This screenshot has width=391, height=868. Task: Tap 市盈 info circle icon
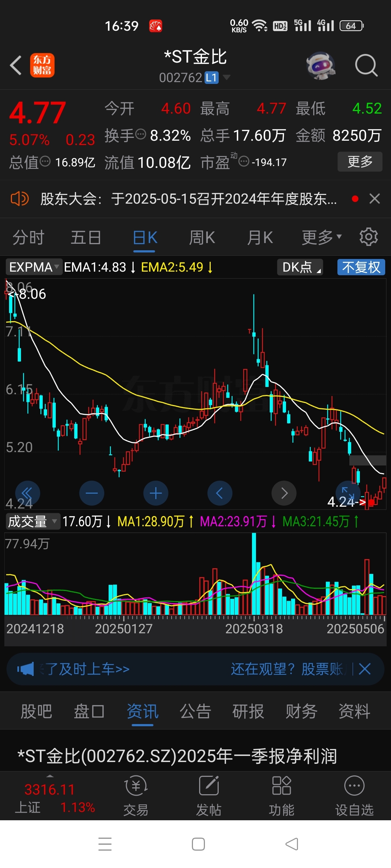[x=244, y=161]
